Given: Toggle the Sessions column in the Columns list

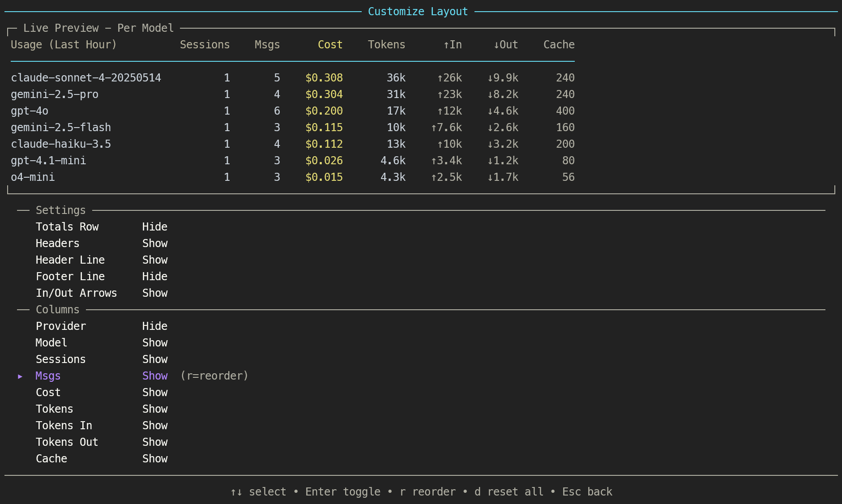Looking at the screenshot, I should [x=102, y=359].
